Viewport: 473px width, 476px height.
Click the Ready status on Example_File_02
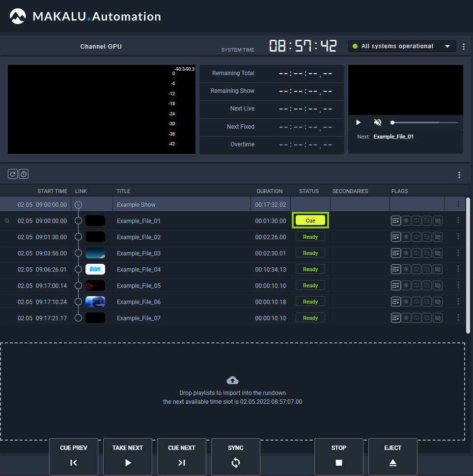point(310,237)
